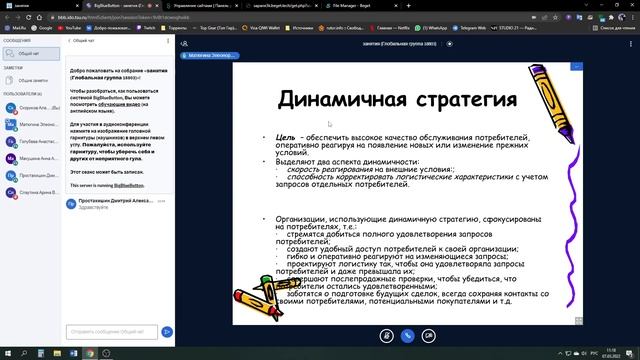Show hidden system tray icons
This screenshot has width=640, height=360.
pyautogui.click(x=560, y=353)
